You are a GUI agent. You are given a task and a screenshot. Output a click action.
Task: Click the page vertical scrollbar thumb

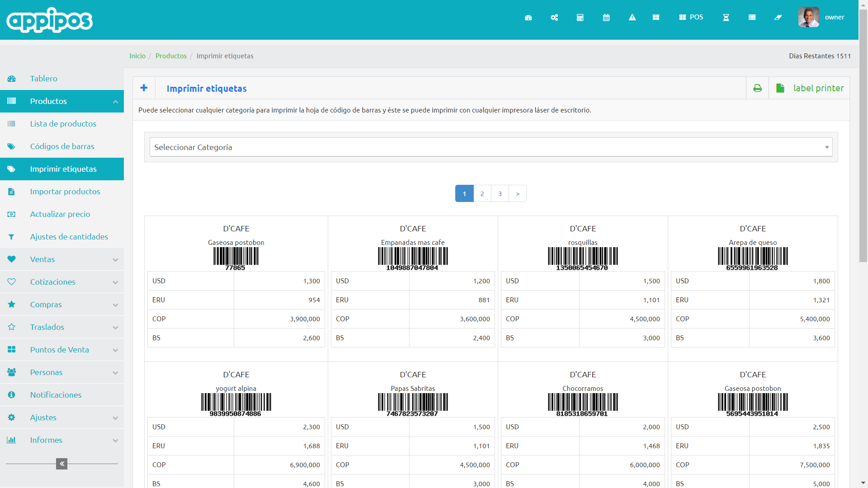pyautogui.click(x=863, y=136)
